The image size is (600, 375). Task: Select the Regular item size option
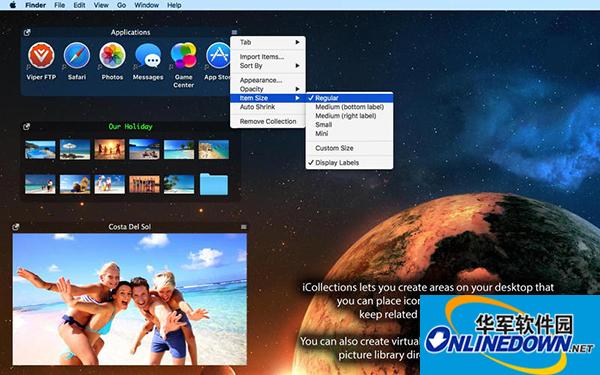349,98
